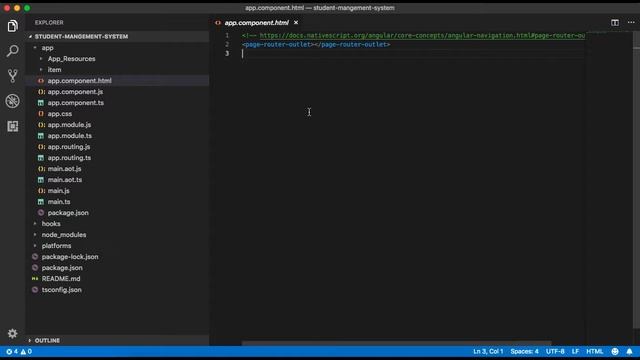Image resolution: width=640 pixels, height=360 pixels.
Task: Open app.component.ts file
Action: click(76, 103)
